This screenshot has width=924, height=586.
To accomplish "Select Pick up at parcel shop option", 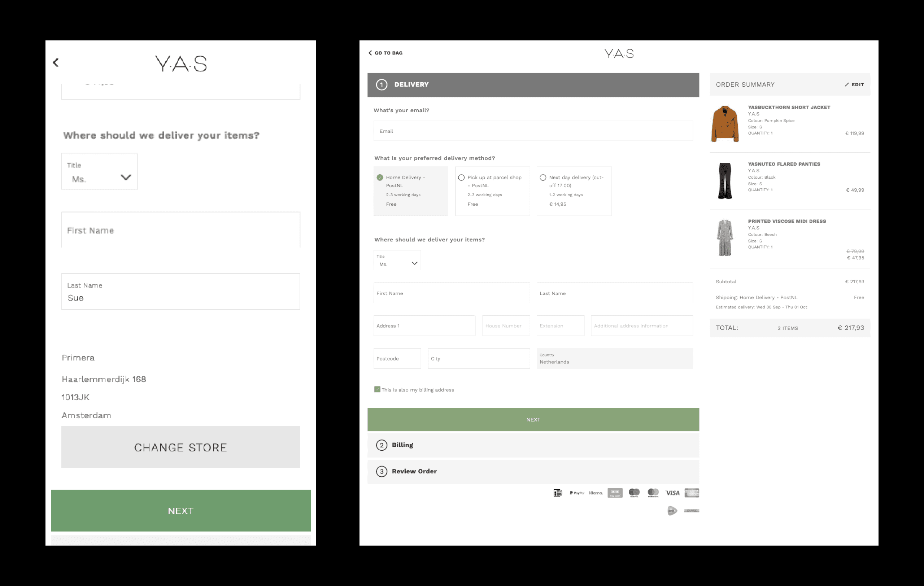I will 462,178.
